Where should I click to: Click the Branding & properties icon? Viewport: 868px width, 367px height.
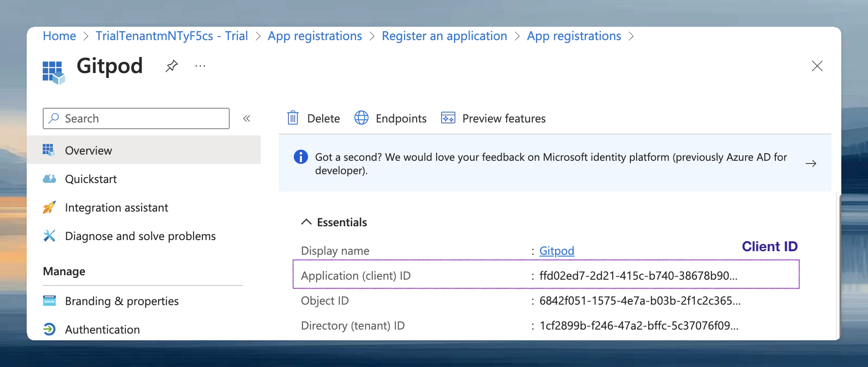point(49,301)
